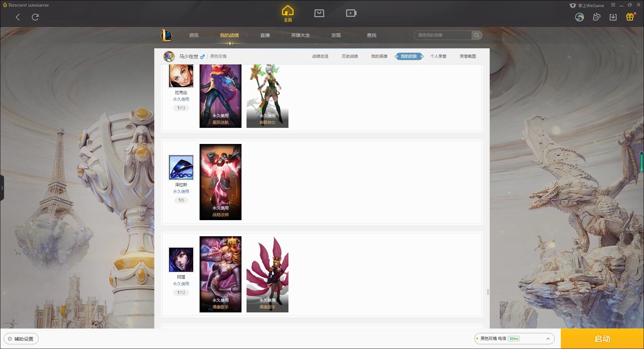Open the 我的战绩 tab
The width and height of the screenshot is (644, 349).
tap(229, 35)
